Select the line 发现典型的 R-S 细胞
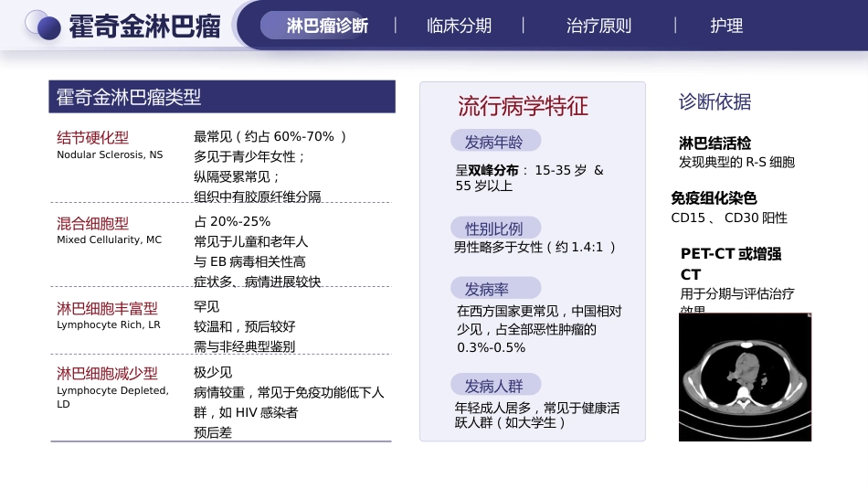The height and width of the screenshot is (489, 868). pyautogui.click(x=736, y=162)
